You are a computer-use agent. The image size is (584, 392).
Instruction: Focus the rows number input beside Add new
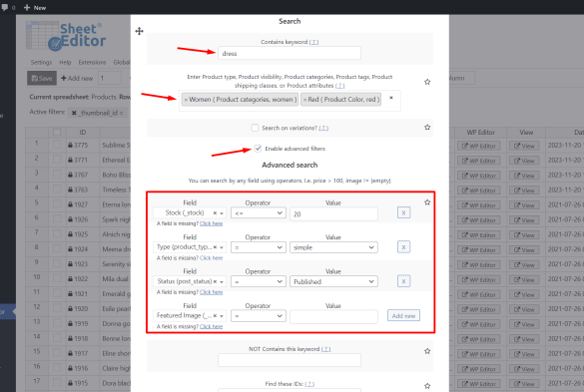pos(110,78)
